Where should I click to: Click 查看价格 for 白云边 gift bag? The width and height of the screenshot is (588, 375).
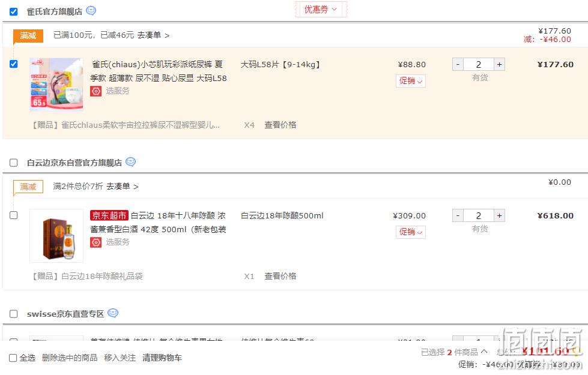point(280,276)
